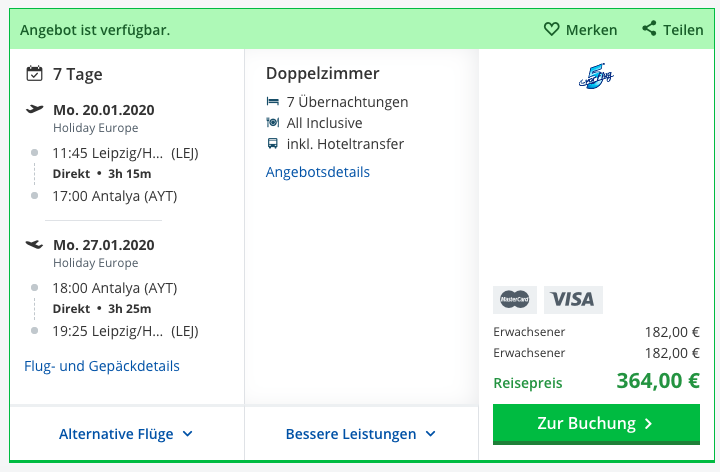Image resolution: width=720 pixels, height=472 pixels.
Task: Click the VISA payment logo
Action: coord(573,300)
